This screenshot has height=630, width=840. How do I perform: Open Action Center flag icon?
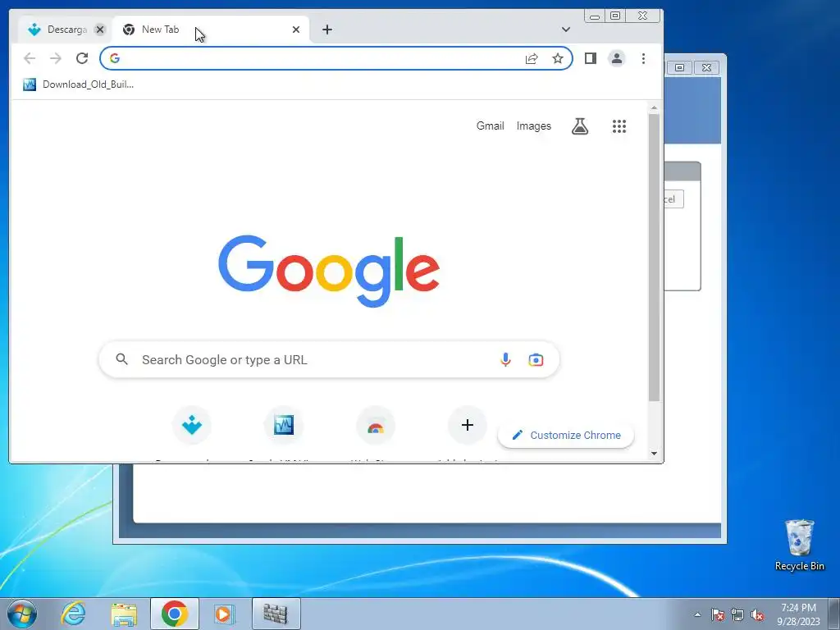[718, 614]
